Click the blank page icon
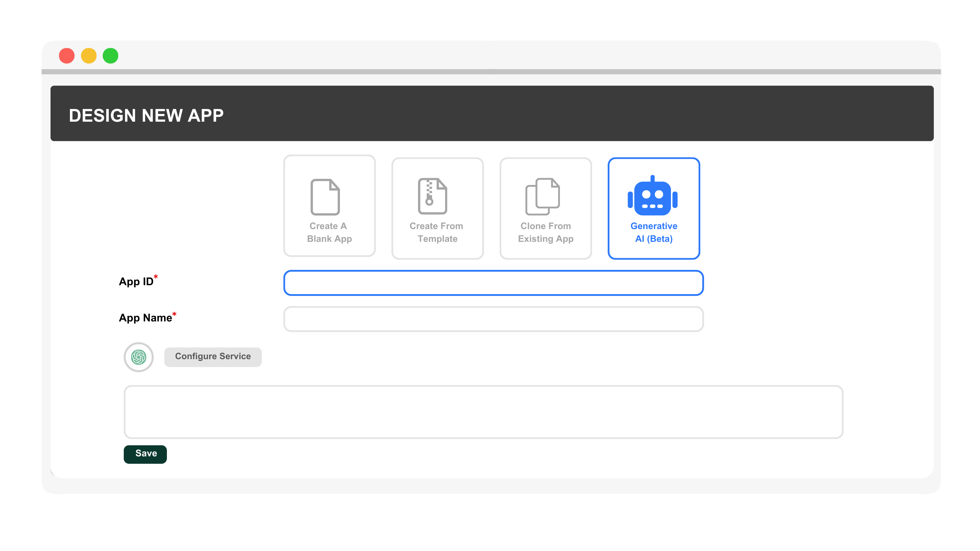The height and width of the screenshot is (551, 980). pyautogui.click(x=325, y=197)
